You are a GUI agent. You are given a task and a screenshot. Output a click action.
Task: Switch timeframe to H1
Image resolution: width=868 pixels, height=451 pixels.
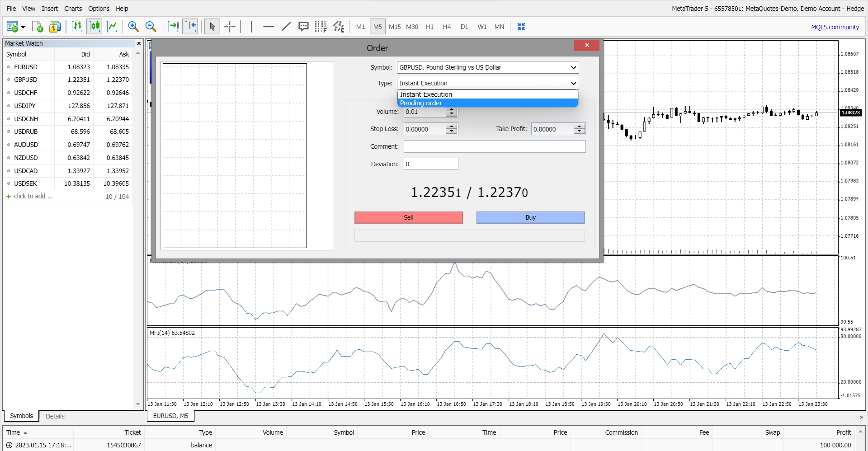[429, 27]
